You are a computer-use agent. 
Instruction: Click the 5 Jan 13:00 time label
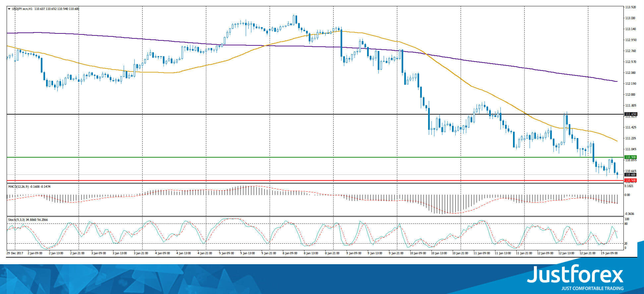(x=247, y=253)
